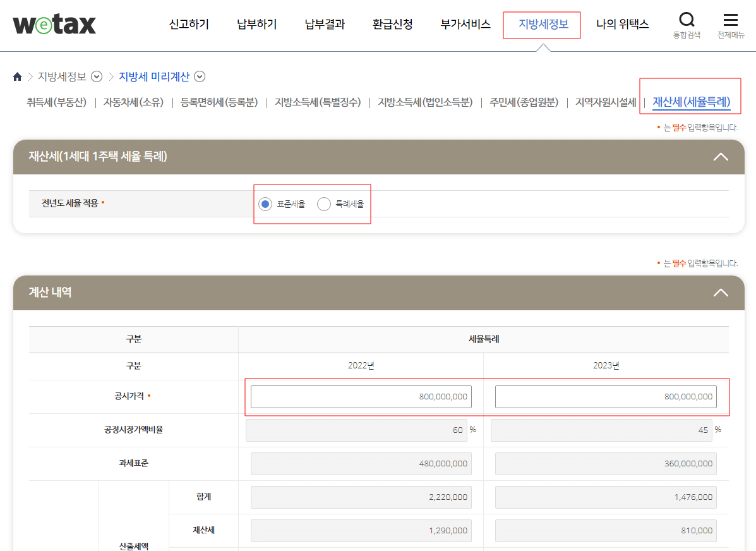Switch to 자동차세(소유) tab
The height and width of the screenshot is (551, 756).
(133, 102)
